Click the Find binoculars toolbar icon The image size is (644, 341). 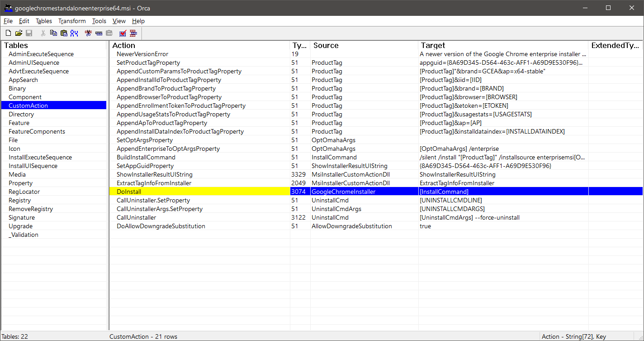click(74, 33)
